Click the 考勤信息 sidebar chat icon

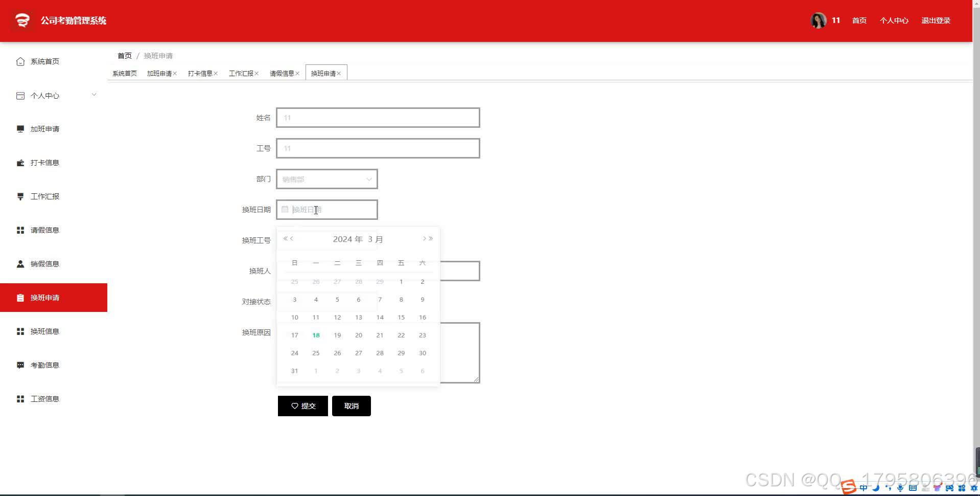[x=20, y=365]
